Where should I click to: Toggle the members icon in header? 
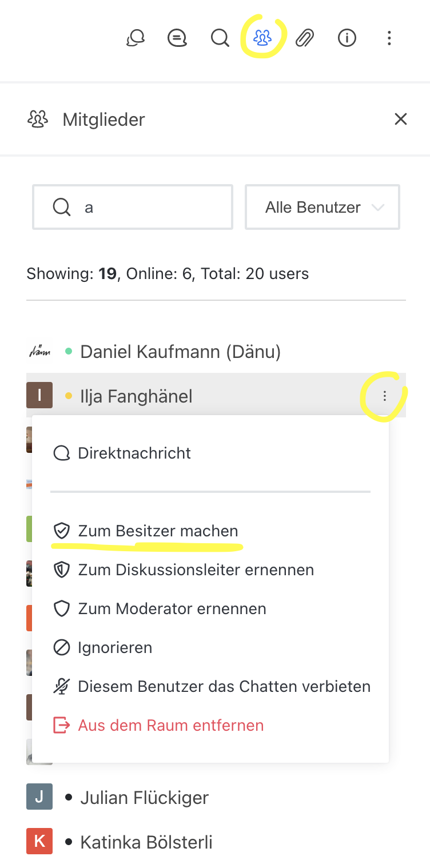pyautogui.click(x=262, y=38)
